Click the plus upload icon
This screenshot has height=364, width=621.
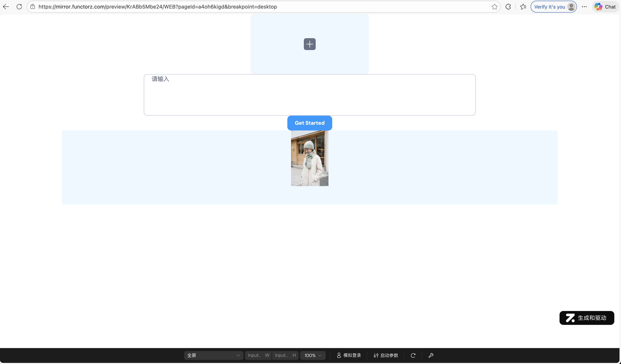[x=310, y=44]
